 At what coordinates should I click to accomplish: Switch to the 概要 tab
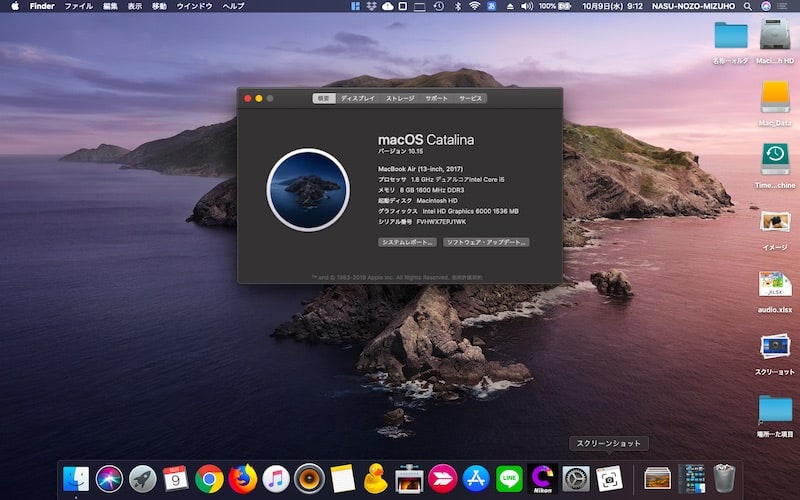coord(323,98)
